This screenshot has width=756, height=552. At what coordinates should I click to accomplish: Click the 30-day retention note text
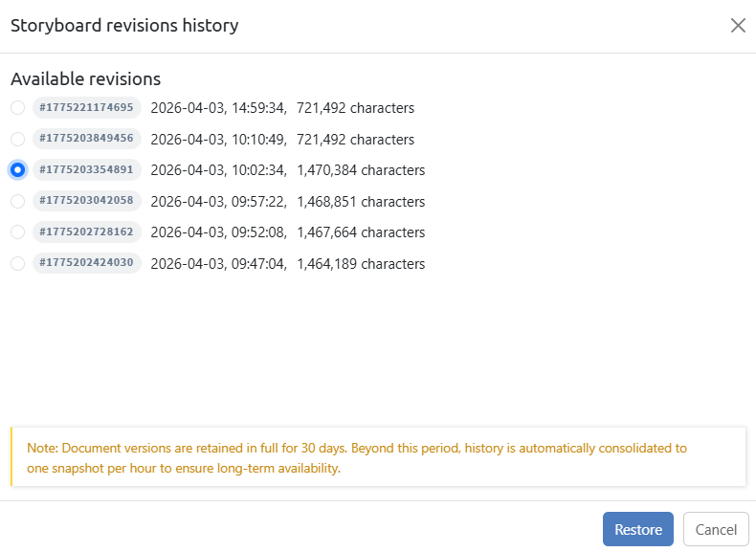[357, 458]
